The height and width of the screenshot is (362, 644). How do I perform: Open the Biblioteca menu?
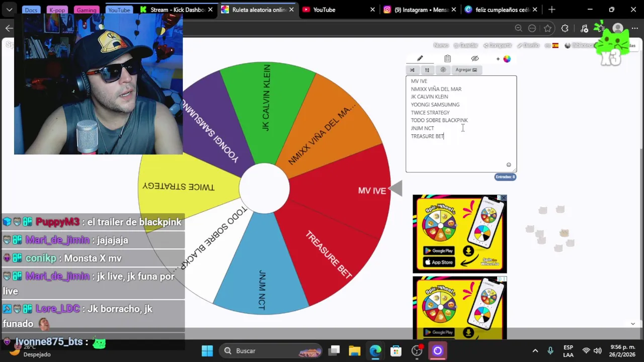tap(580, 45)
